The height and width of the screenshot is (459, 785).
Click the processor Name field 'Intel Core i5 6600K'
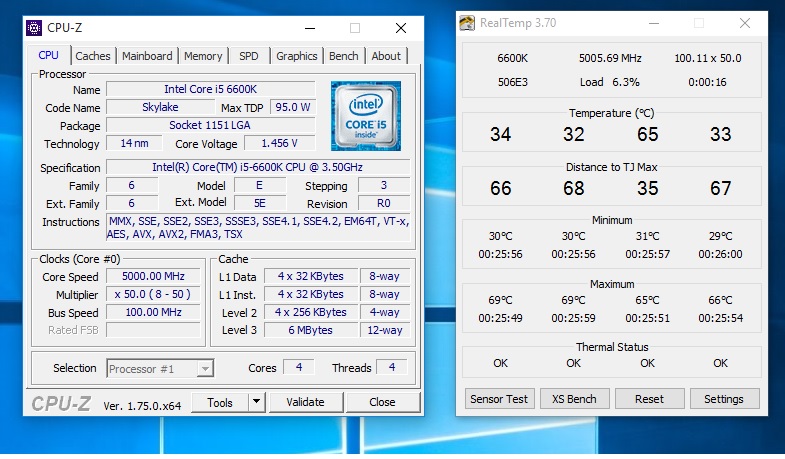tap(210, 89)
